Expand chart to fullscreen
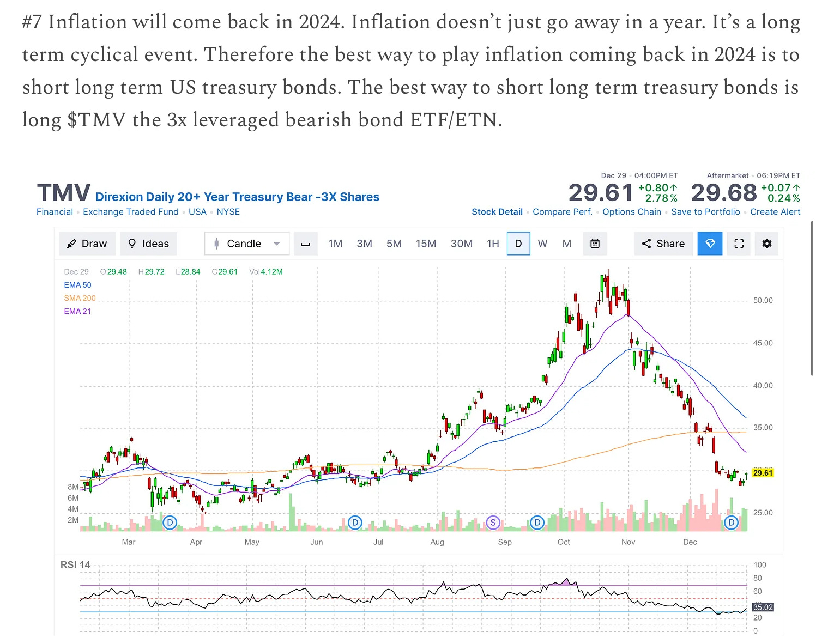This screenshot has width=834, height=644. (739, 244)
